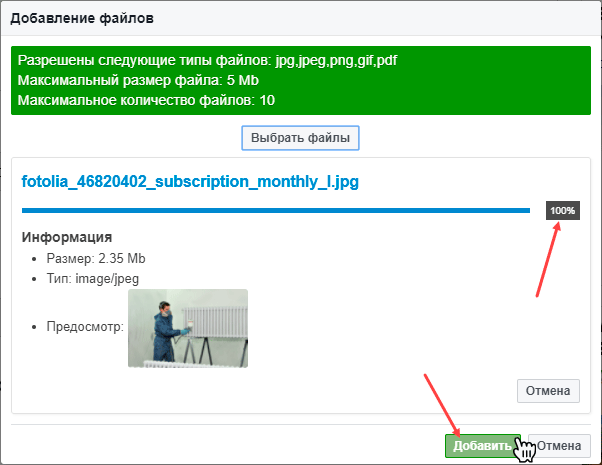
Task: Open the fotolia_46820402_subscription_monthly_l.jpg file link
Action: (189, 182)
